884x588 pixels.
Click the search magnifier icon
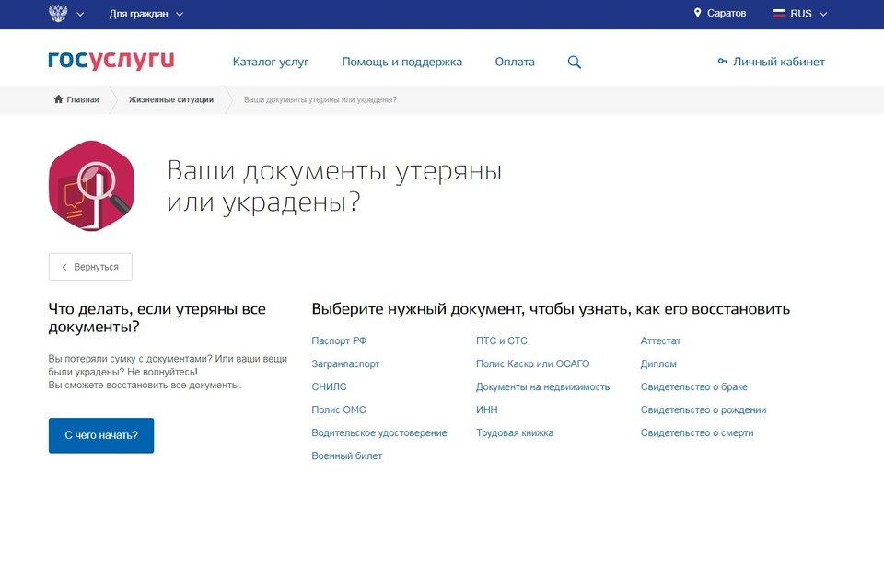[x=574, y=62]
